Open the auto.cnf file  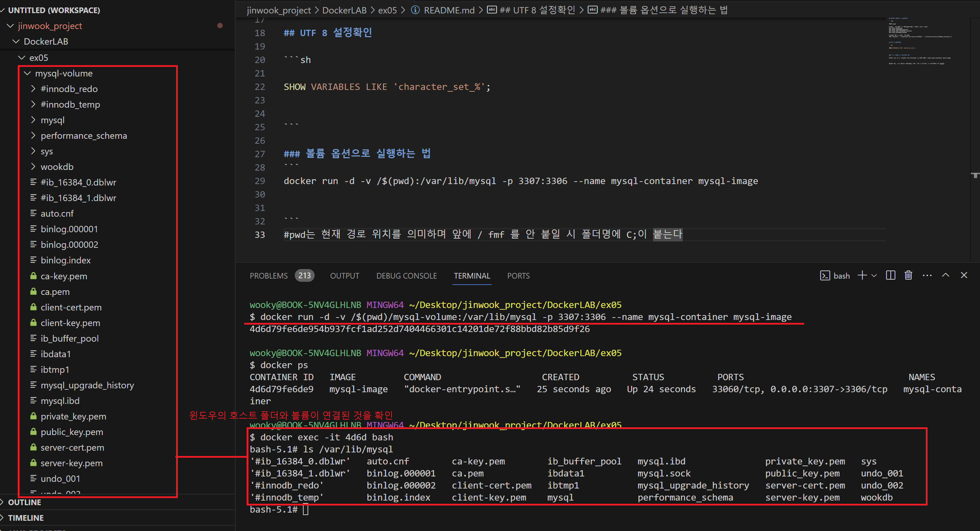coord(57,213)
